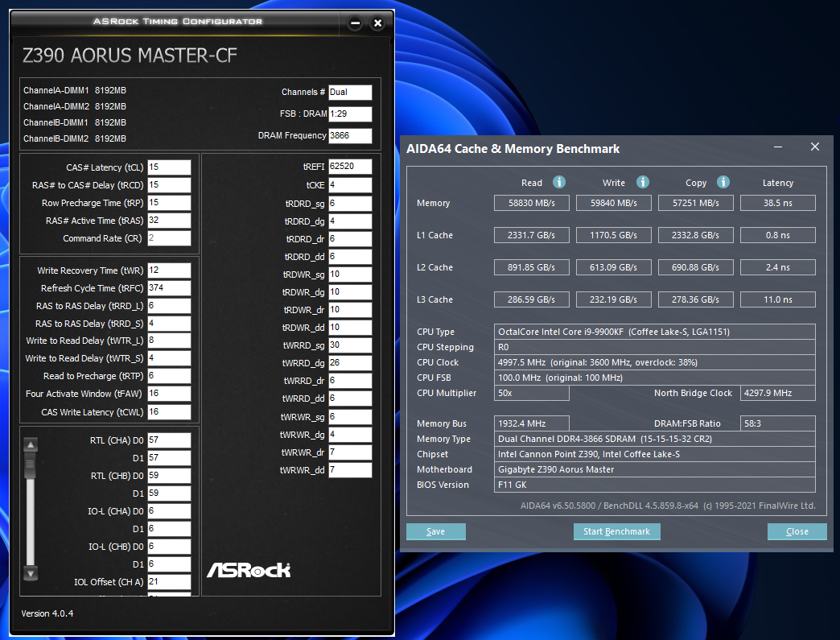Click the tRRD_S value field

169,323
